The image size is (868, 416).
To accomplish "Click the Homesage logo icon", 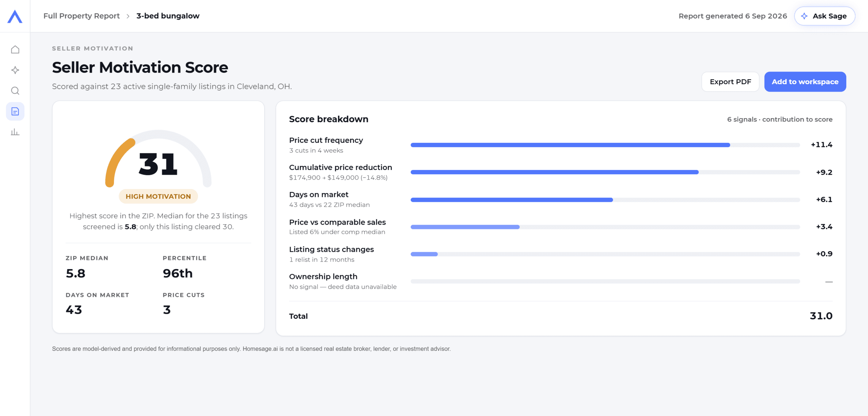I will [x=15, y=16].
